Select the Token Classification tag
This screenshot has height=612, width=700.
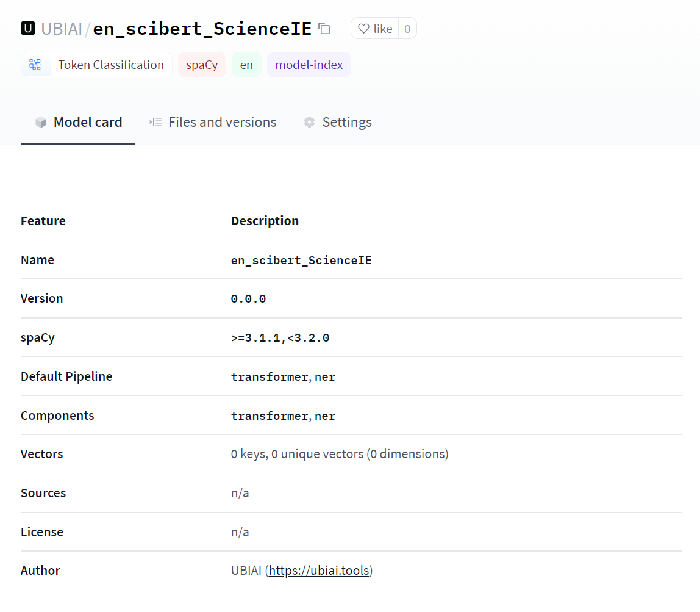pos(110,65)
